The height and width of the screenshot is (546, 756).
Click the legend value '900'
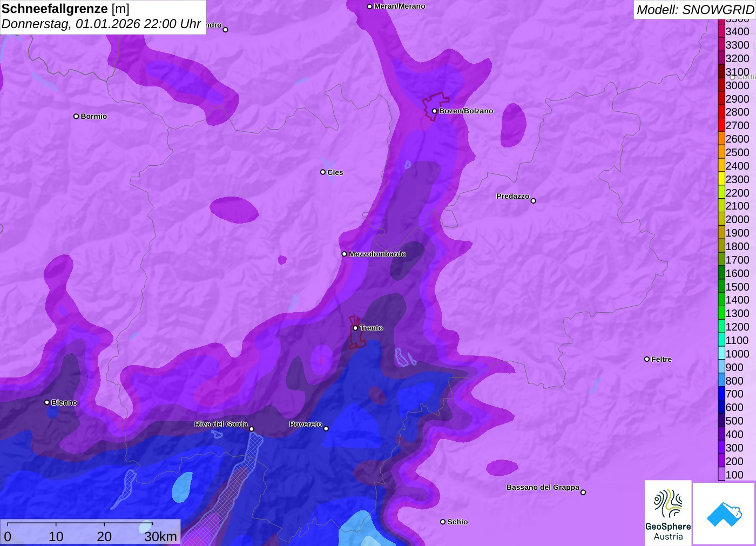tap(734, 367)
